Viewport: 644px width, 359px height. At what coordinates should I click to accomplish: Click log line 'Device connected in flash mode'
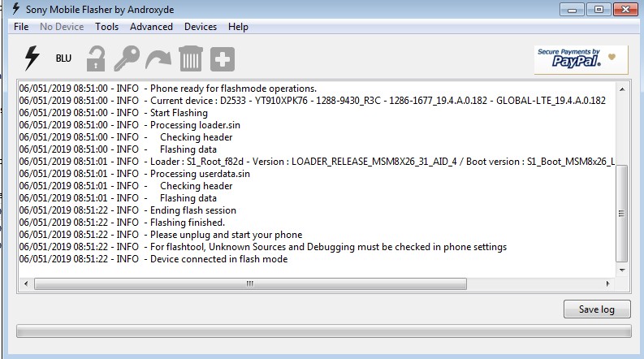153,259
